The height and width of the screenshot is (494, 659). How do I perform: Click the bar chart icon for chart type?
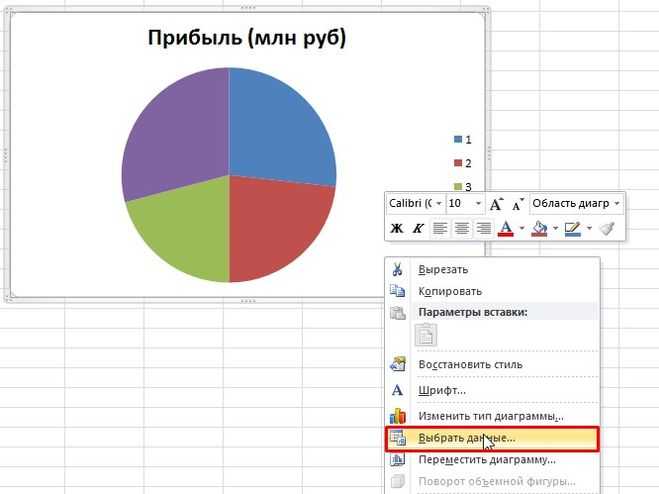point(398,415)
